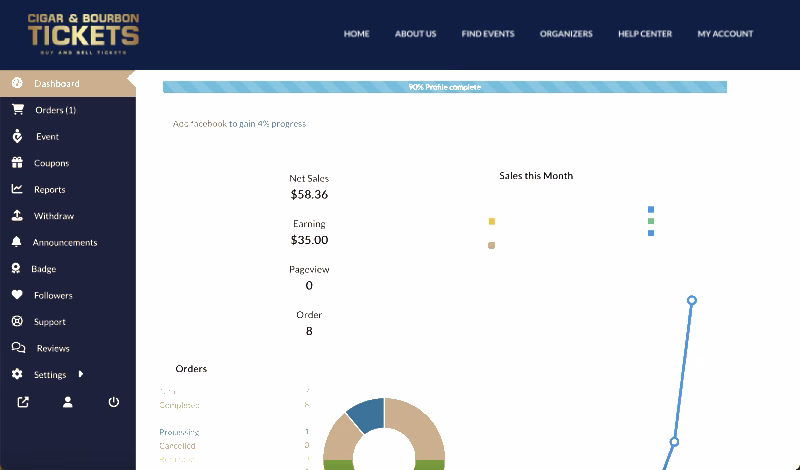Click the Support lifebuoy icon
The height and width of the screenshot is (470, 800).
[17, 322]
